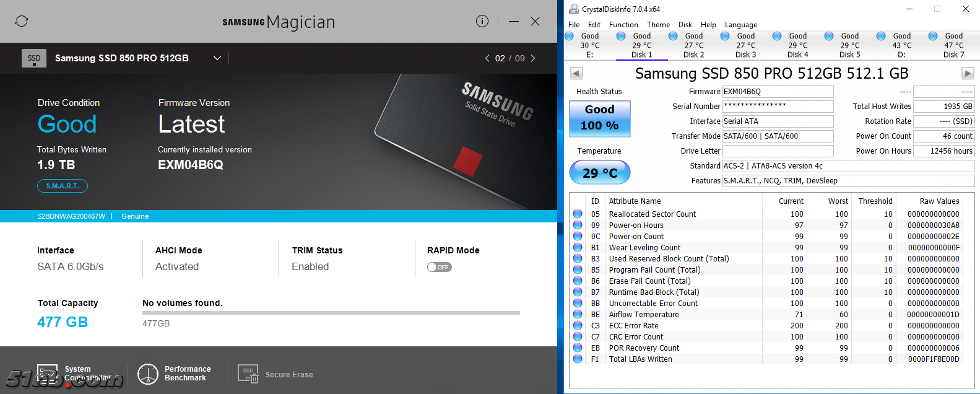Go to previous drive with left chevron
Viewport: 980px width, 394px height.
(487, 58)
